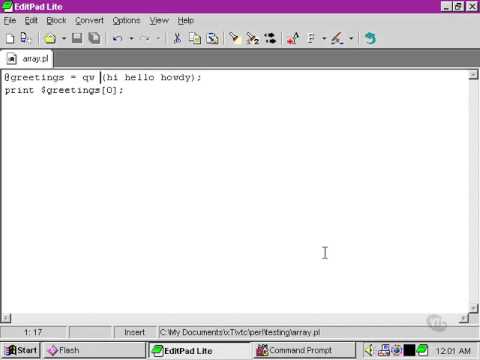
Task: Click the 1: 17 cursor position indicator
Action: coord(33,332)
